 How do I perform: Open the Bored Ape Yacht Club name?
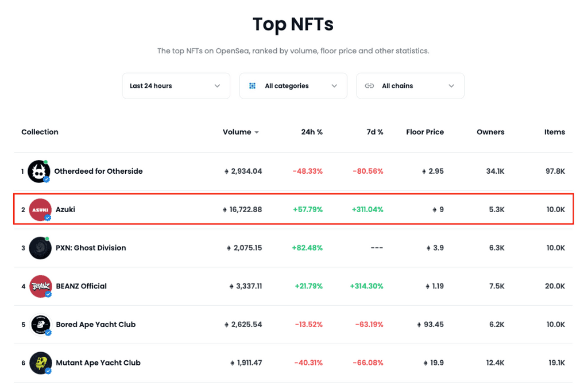click(x=96, y=325)
